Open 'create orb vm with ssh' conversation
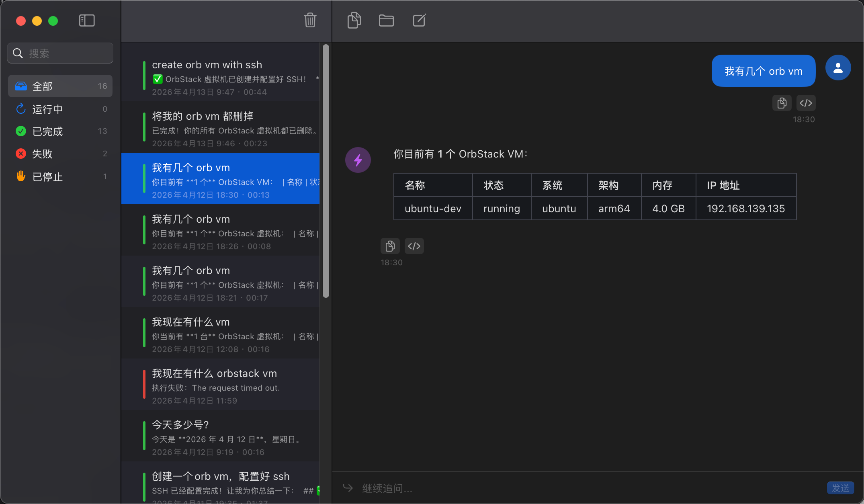Viewport: 864px width, 504px height. [x=221, y=76]
